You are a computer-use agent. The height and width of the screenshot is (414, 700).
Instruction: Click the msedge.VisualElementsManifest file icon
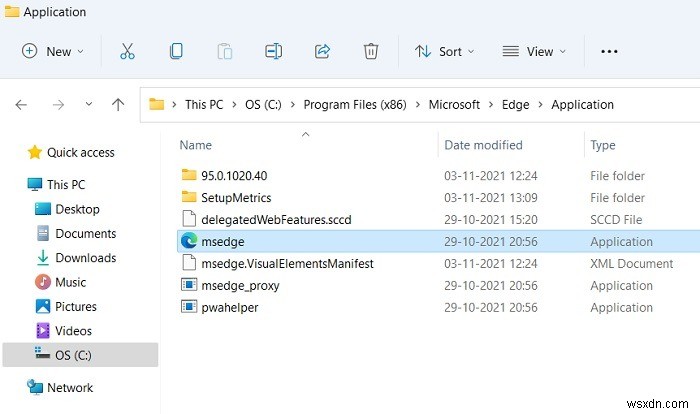189,263
